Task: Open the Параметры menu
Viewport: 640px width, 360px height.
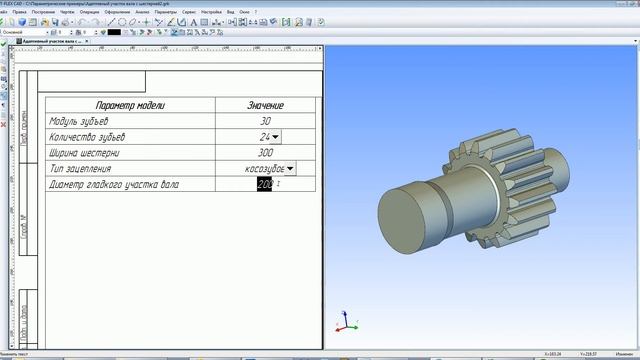Action: pos(166,12)
